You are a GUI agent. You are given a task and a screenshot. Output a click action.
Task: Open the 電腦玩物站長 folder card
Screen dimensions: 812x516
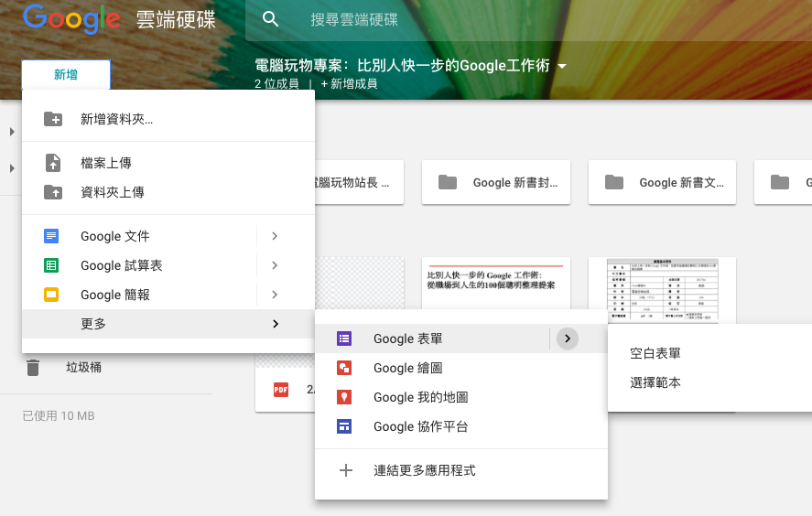pos(360,182)
